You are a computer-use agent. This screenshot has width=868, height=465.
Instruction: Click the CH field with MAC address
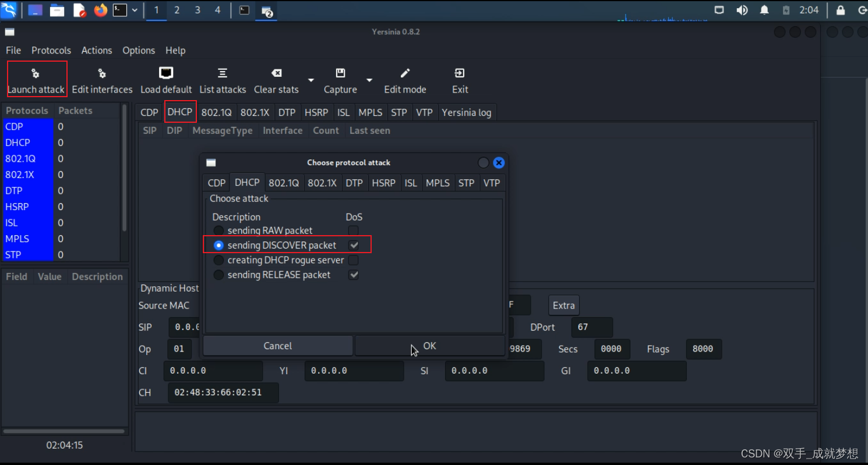(223, 393)
